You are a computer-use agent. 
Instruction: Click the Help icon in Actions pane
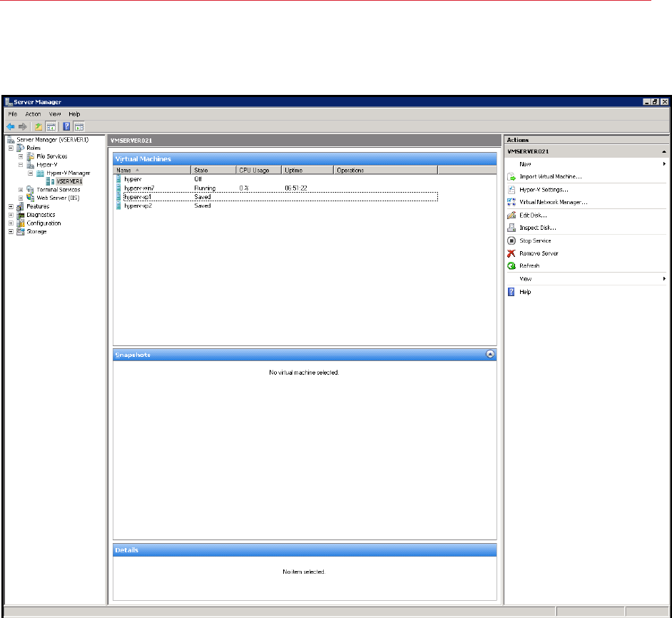[511, 292]
